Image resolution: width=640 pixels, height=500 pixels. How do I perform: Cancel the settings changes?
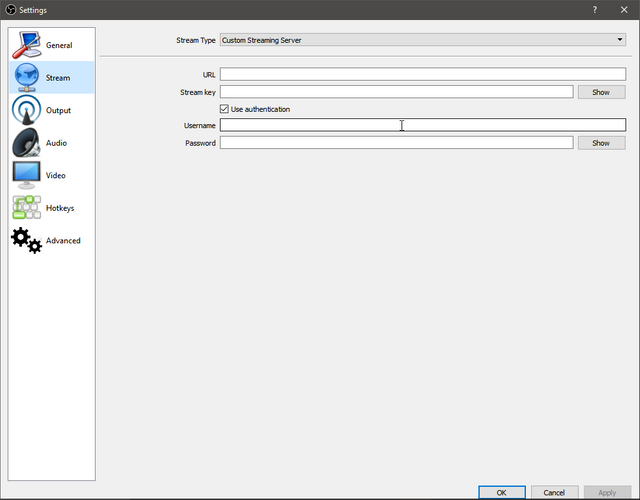(x=554, y=492)
